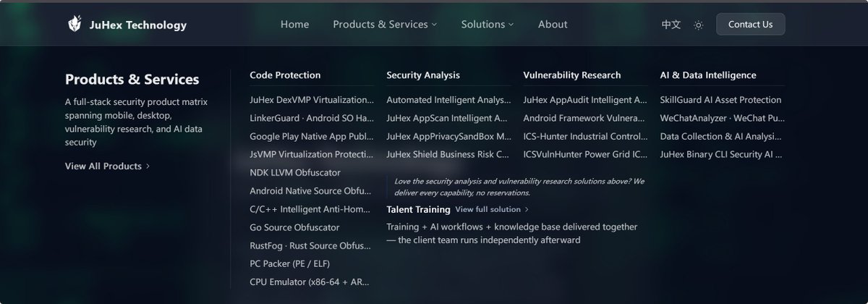The width and height of the screenshot is (868, 304).
Task: Click the JuHex Technology brand name
Action: (137, 25)
